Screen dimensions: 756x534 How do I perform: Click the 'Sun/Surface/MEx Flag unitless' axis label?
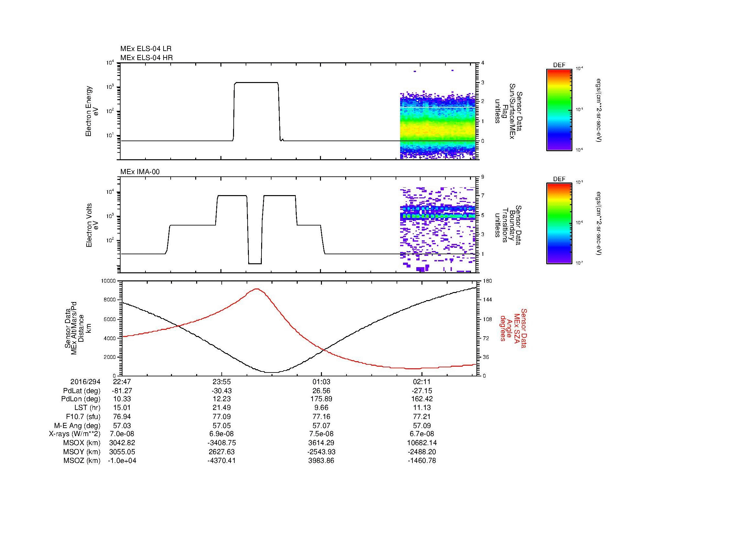pyautogui.click(x=508, y=111)
